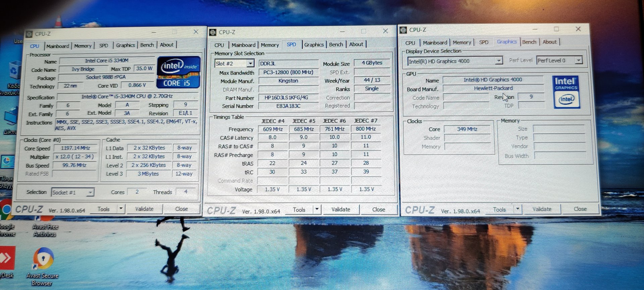Screen dimensions: 644x290
Task: Click CPU-Z app icon in left window title bar
Action: tap(30, 34)
